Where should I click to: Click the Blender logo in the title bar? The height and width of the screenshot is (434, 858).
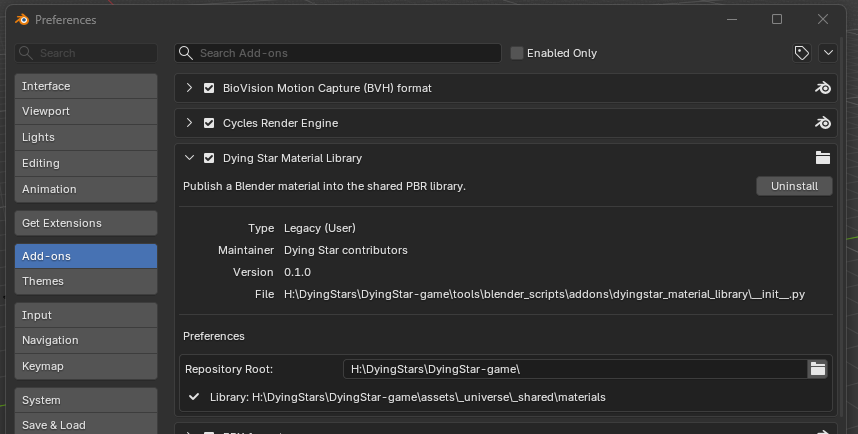pos(22,20)
